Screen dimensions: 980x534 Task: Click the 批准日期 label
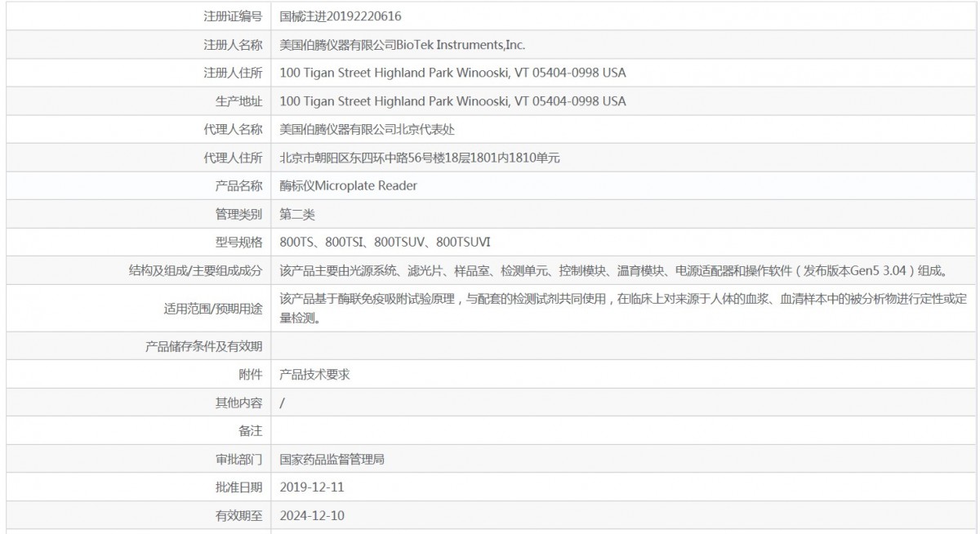[238, 487]
